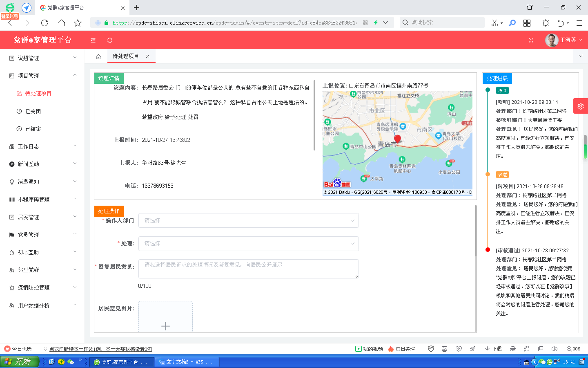Open new browser tab plus button
Viewport: 588px width, 368px height.
[x=137, y=7]
